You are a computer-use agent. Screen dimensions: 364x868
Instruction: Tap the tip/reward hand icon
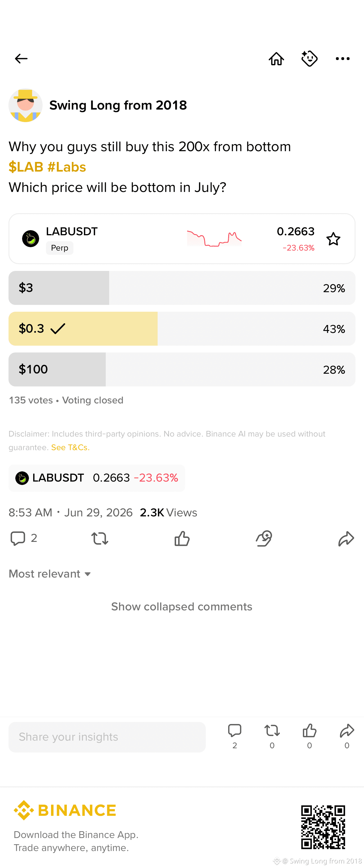264,538
